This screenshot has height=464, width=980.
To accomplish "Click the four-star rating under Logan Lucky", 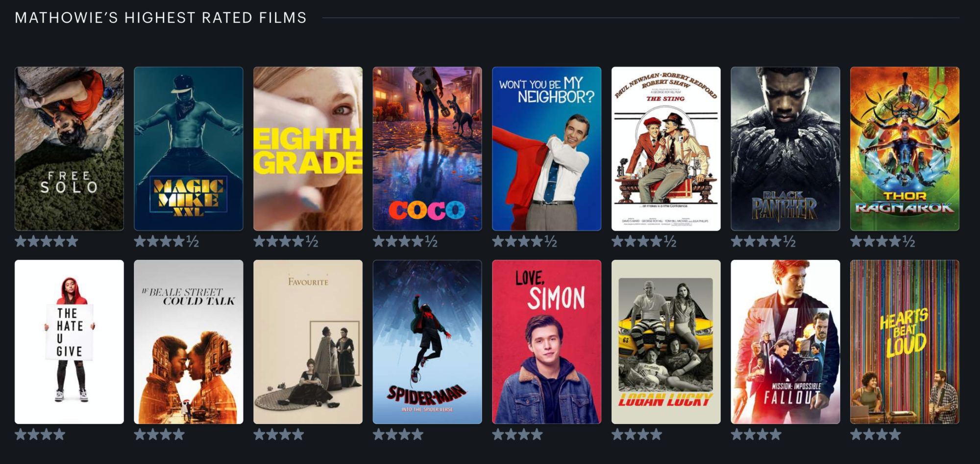I will point(637,434).
